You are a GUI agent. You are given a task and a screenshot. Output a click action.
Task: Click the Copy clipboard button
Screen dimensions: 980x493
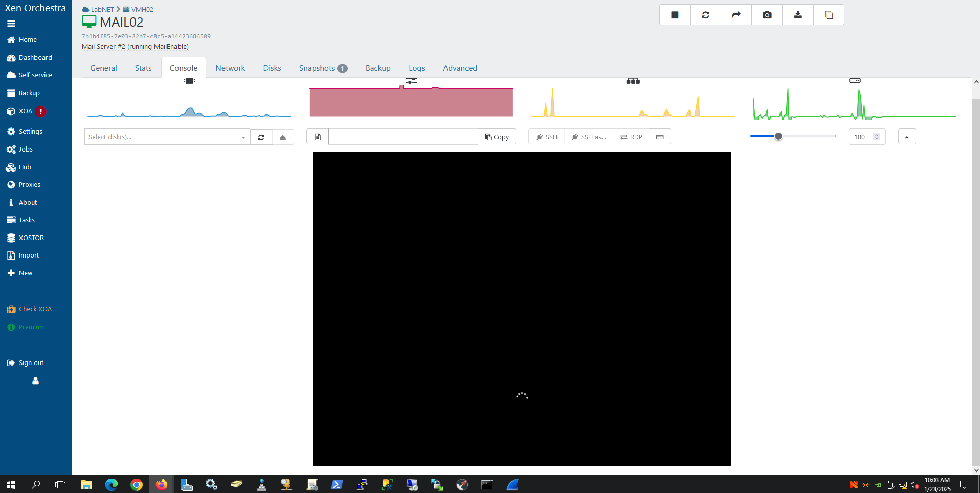(x=497, y=137)
